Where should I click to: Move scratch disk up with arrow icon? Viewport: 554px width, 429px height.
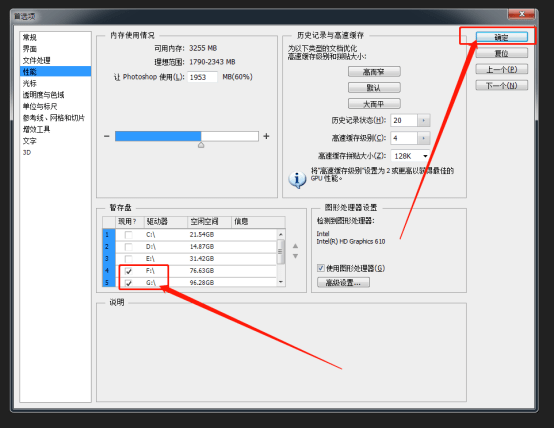295,246
